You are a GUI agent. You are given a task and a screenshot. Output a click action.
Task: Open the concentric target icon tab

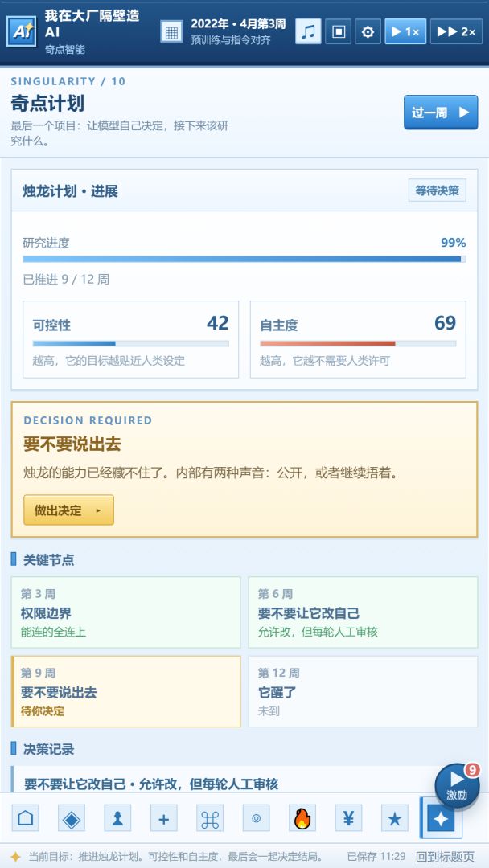point(257,818)
